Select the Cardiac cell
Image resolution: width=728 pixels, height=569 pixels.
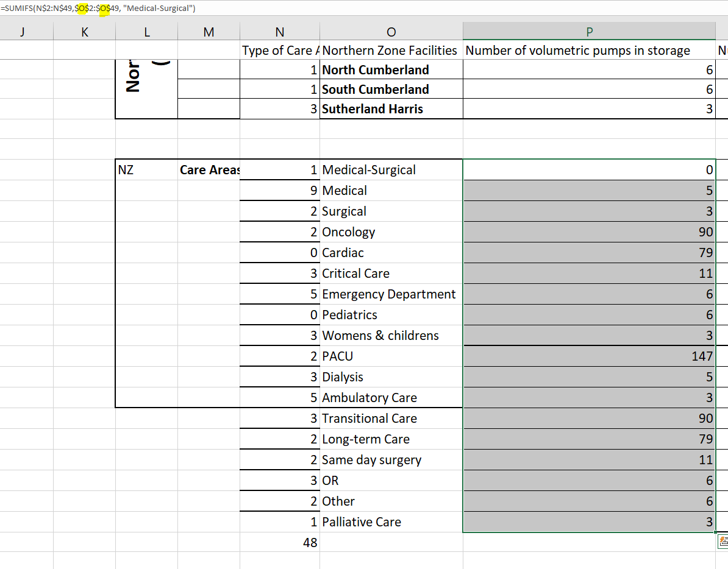[x=391, y=253]
